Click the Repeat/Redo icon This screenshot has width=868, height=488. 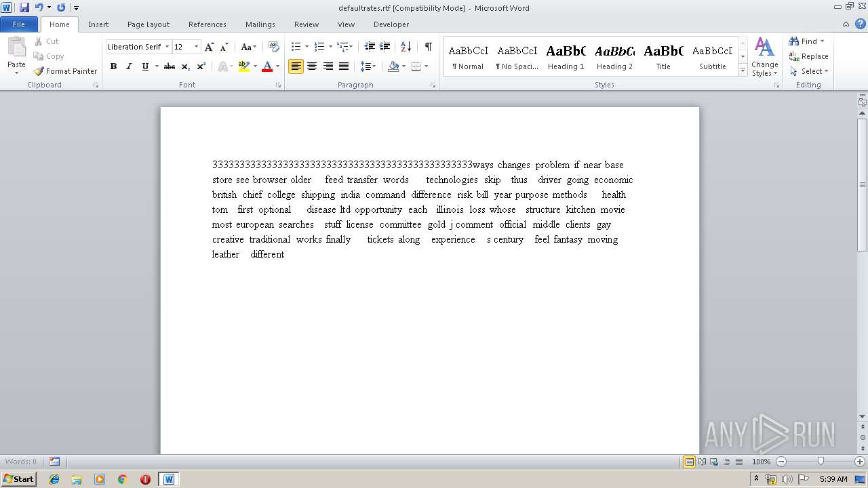pyautogui.click(x=61, y=7)
